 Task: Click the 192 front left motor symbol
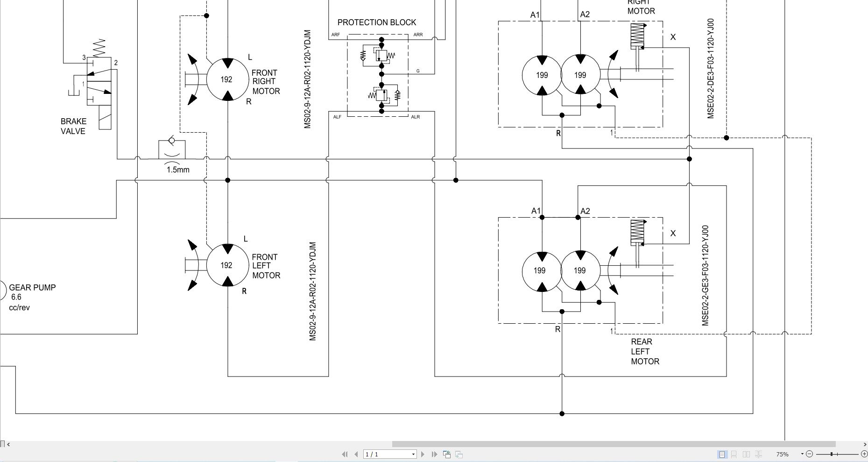point(227,265)
